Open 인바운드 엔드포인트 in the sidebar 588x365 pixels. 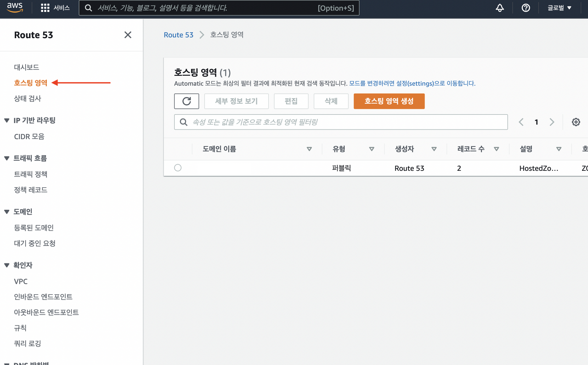(x=43, y=297)
